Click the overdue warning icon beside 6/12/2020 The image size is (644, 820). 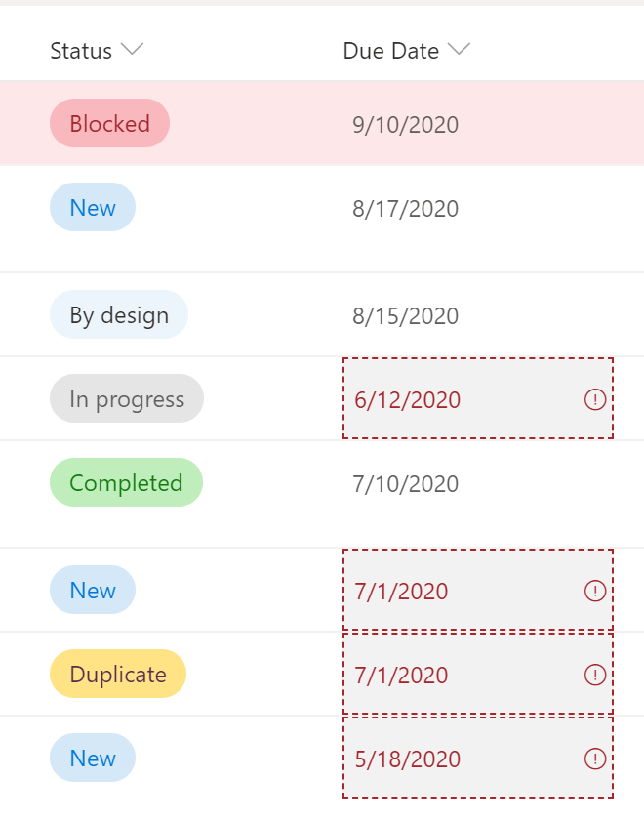[x=594, y=399]
